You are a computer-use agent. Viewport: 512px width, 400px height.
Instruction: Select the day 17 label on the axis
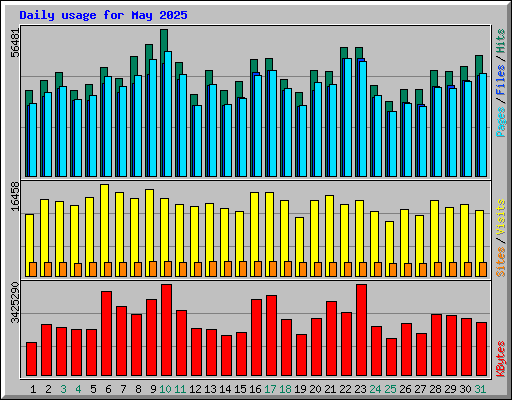pos(270,389)
